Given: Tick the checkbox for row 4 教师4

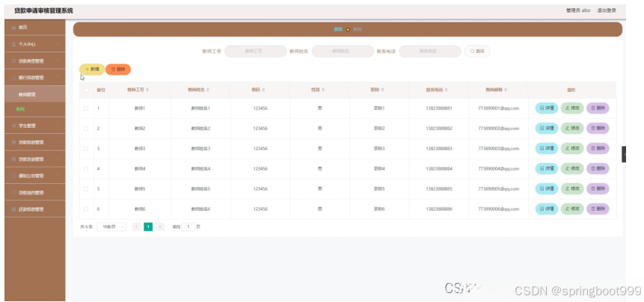Looking at the screenshot, I should point(86,169).
